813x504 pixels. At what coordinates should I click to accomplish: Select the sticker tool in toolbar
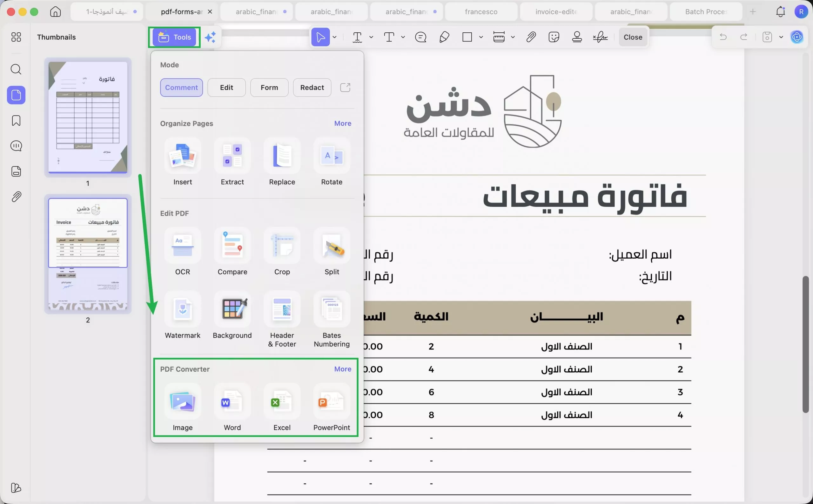(554, 37)
